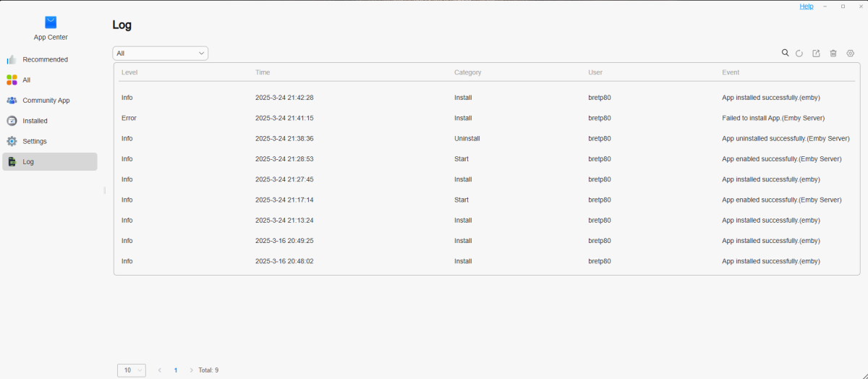
Task: Open log settings via the gear icon in the toolbar
Action: tap(851, 54)
